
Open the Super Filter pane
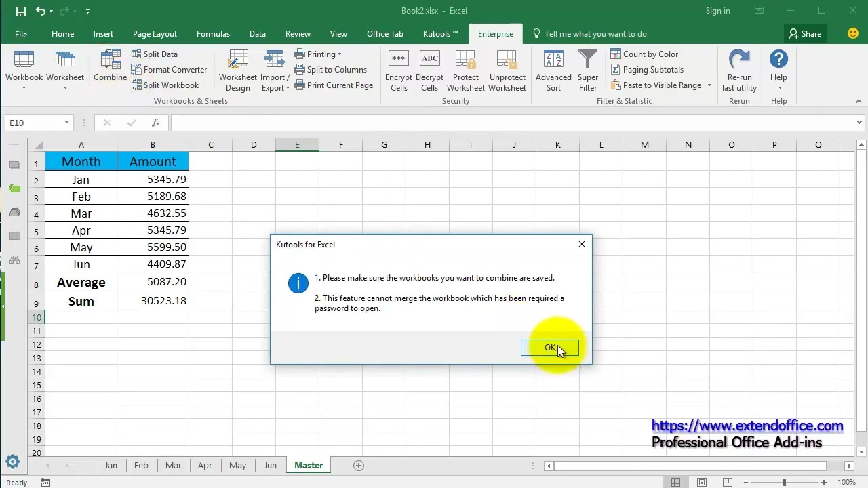coord(588,70)
